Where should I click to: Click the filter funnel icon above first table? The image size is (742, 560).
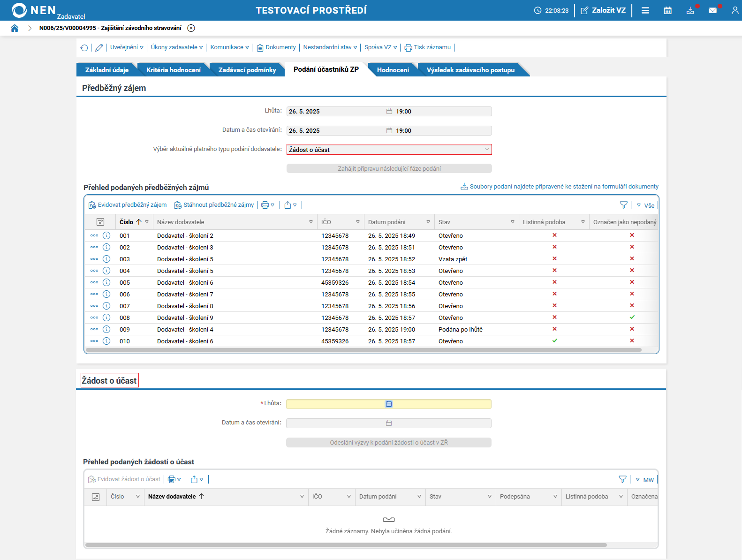[623, 205]
